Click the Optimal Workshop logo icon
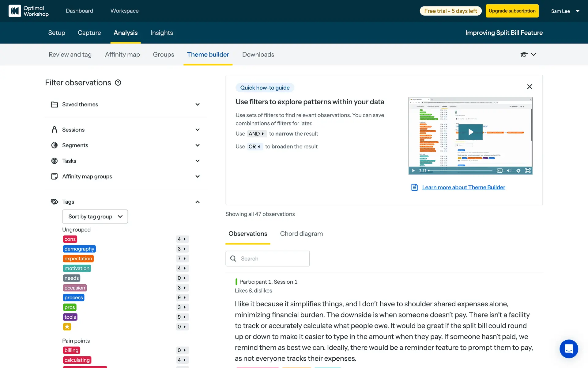The image size is (588, 368). pos(15,11)
